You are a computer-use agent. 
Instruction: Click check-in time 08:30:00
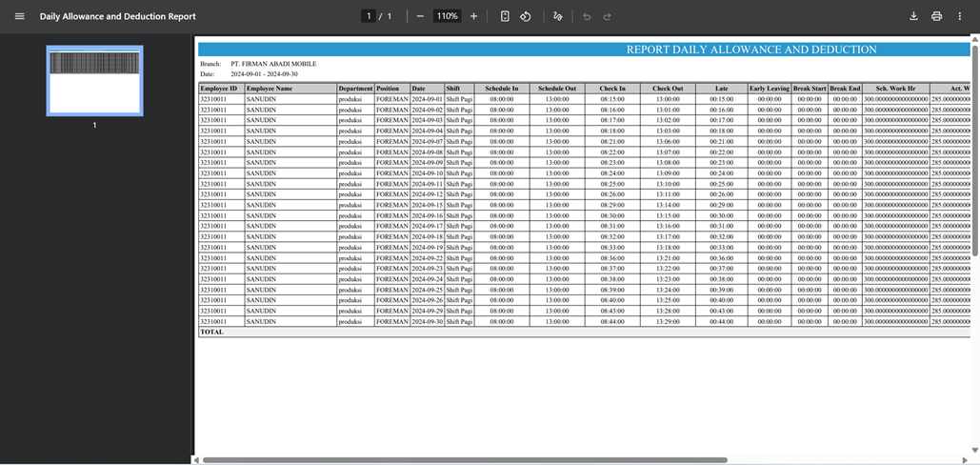pyautogui.click(x=612, y=215)
